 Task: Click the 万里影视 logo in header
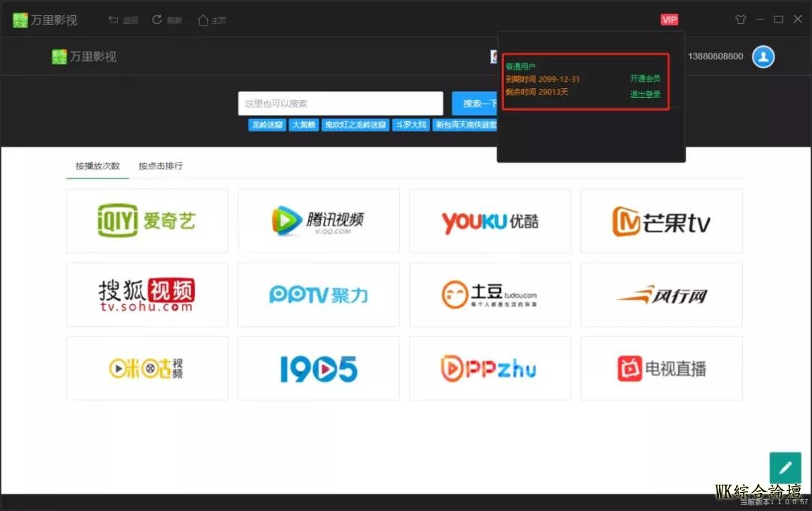[x=84, y=56]
